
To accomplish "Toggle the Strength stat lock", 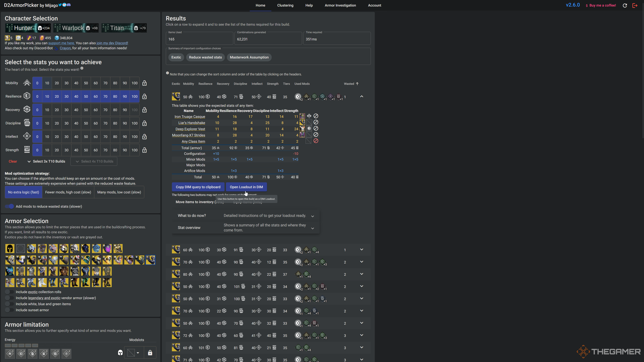I will click(145, 150).
